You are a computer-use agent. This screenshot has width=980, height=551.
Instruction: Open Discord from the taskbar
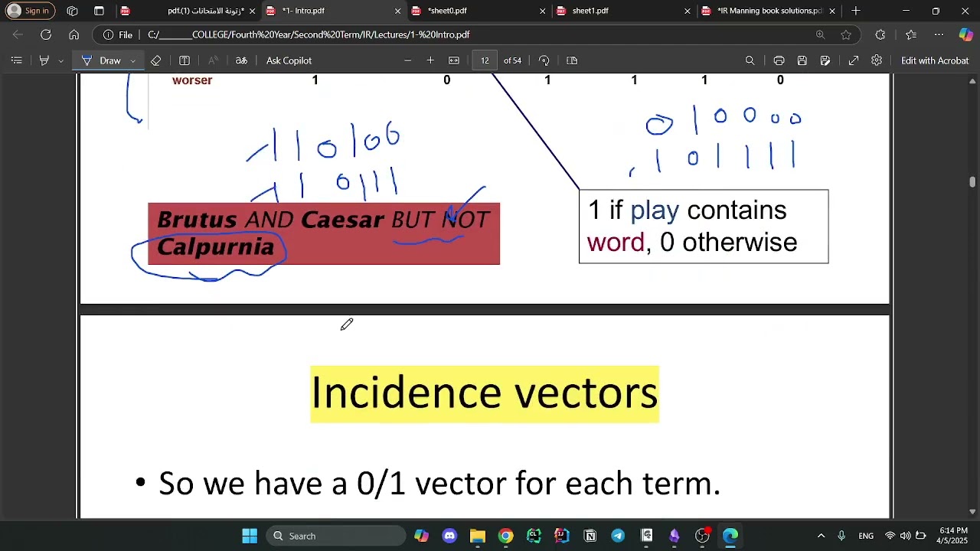point(449,536)
